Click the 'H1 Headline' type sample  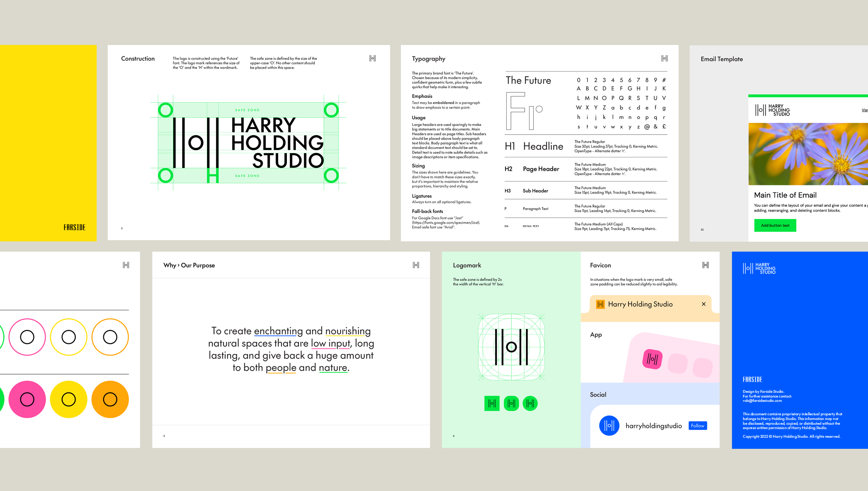[x=534, y=146]
